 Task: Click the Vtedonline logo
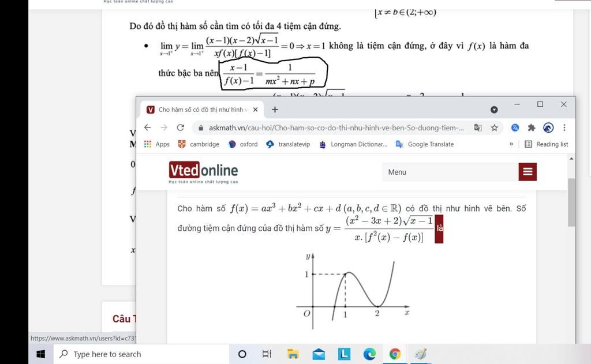pyautogui.click(x=203, y=172)
